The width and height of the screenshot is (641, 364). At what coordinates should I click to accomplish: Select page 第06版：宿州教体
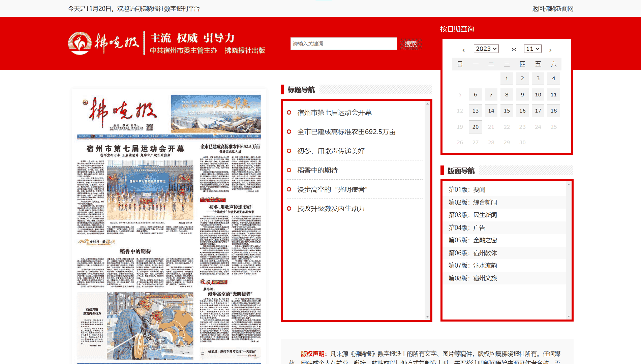coord(472,253)
